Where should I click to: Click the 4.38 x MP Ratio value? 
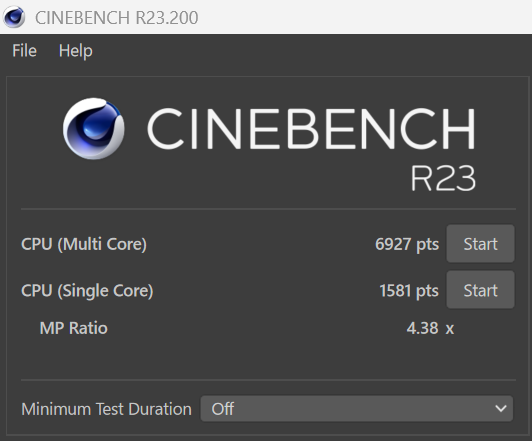point(430,328)
